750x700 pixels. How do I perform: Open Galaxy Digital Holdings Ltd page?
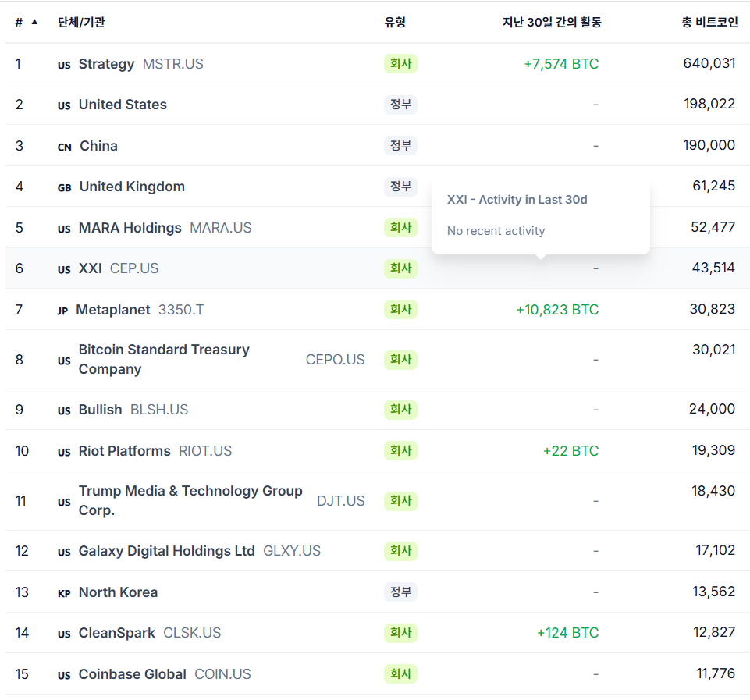[166, 551]
